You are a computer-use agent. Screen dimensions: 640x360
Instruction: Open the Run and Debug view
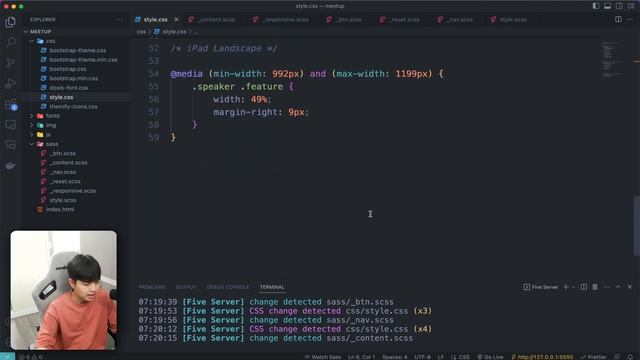click(11, 83)
